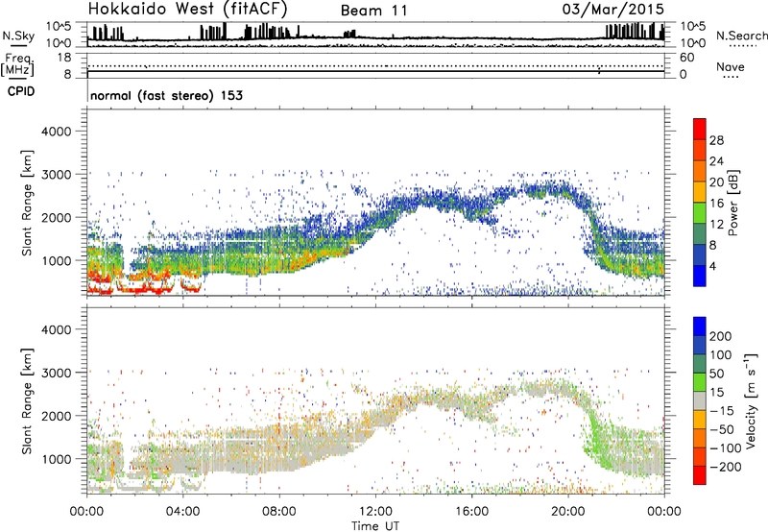Click the "60" Nave axis tick

(x=686, y=58)
